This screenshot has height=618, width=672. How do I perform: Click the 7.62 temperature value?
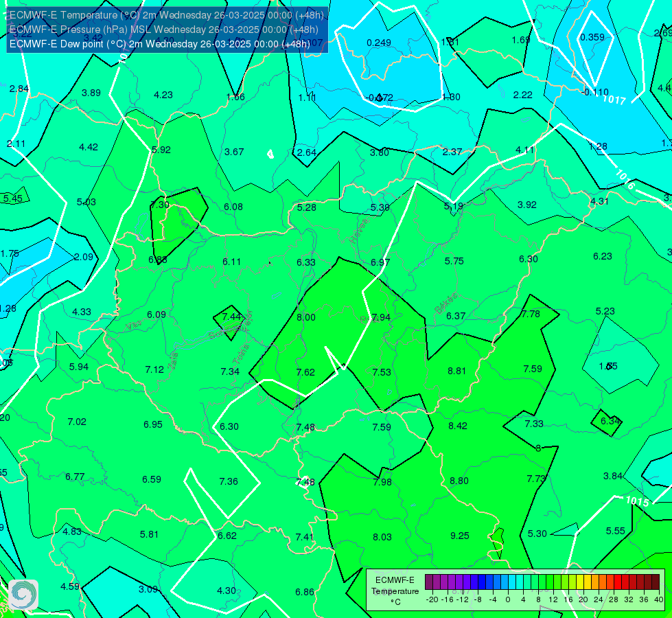305,372
